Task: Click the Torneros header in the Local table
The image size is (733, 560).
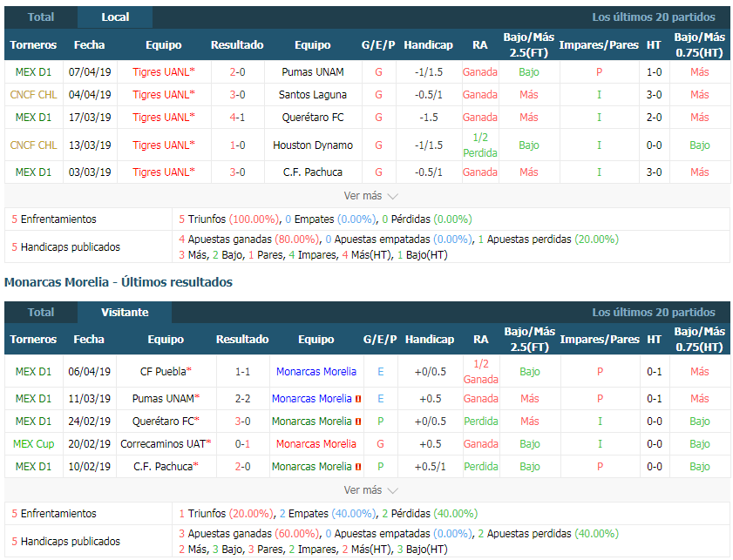Action: [33, 44]
